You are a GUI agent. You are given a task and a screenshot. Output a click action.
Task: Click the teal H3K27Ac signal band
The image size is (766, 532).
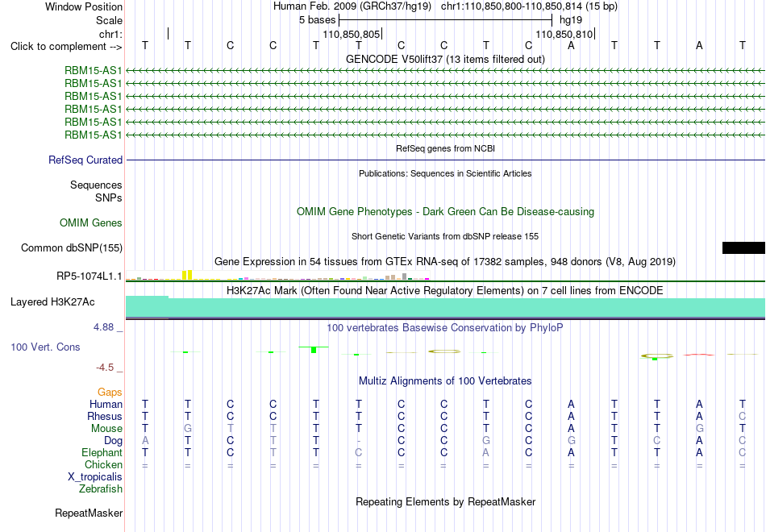point(445,308)
